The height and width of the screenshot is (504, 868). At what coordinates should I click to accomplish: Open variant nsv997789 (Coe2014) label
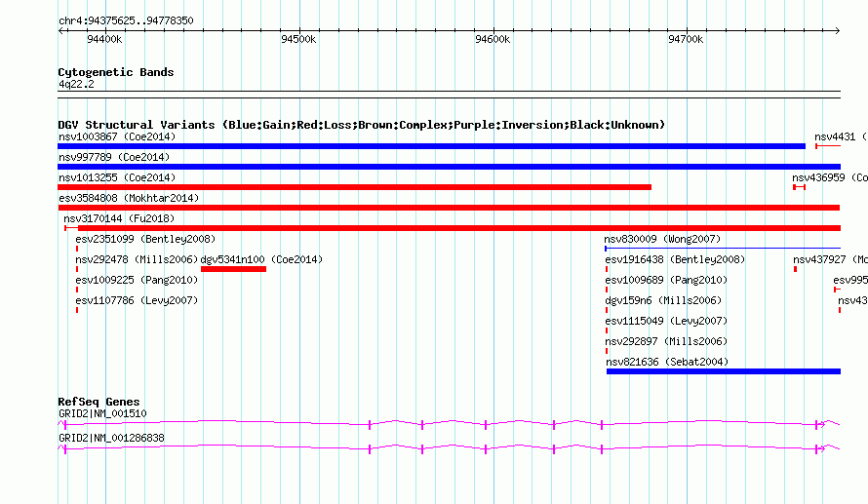pyautogui.click(x=114, y=157)
